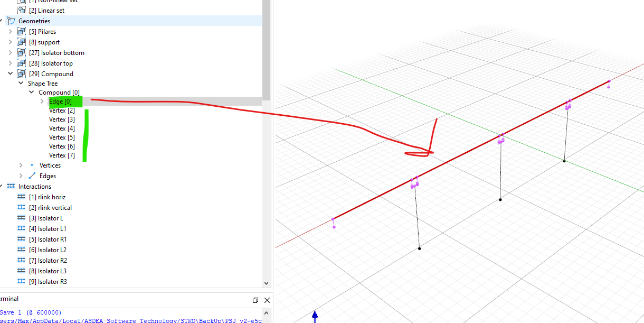Click the tree panel scrollbar down arrow
This screenshot has height=323, width=644.
pos(266,283)
